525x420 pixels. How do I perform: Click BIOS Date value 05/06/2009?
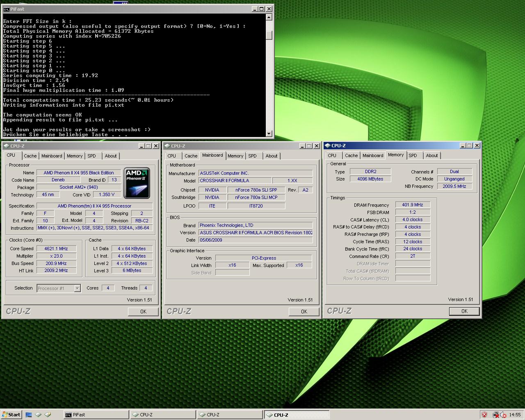tap(256, 240)
